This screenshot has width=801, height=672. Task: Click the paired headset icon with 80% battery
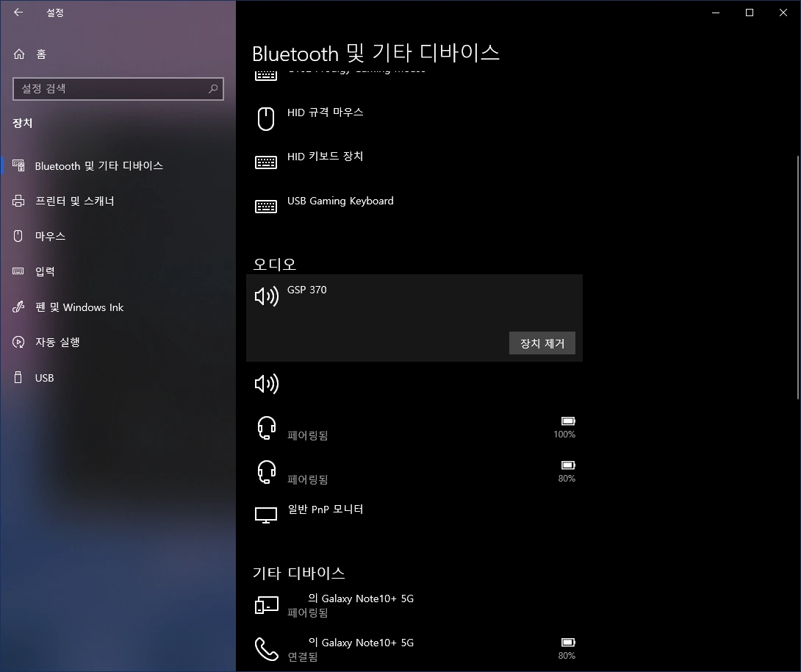[x=266, y=471]
